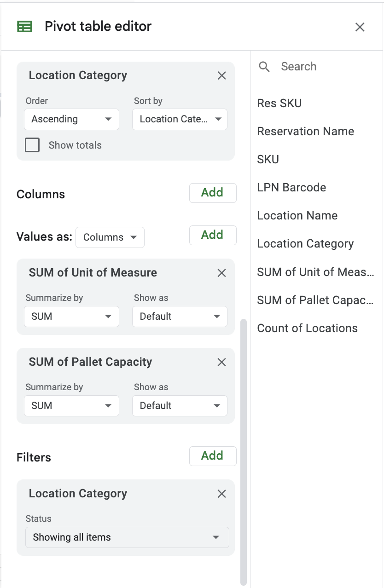Select the Count of Locations field
This screenshot has height=588, width=384.
tap(307, 328)
